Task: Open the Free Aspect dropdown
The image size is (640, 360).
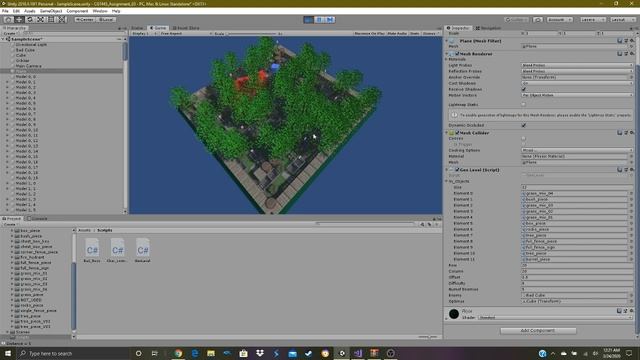Action: 186,33
